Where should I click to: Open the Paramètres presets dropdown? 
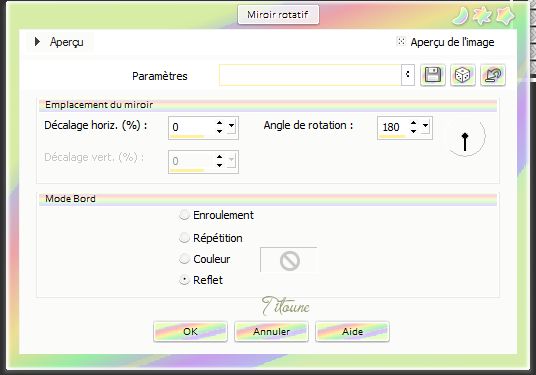click(x=407, y=75)
